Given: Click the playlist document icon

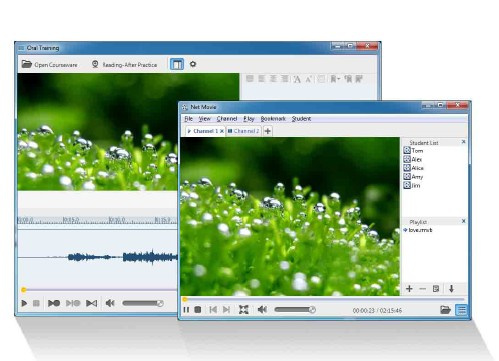Looking at the screenshot, I should (x=436, y=289).
